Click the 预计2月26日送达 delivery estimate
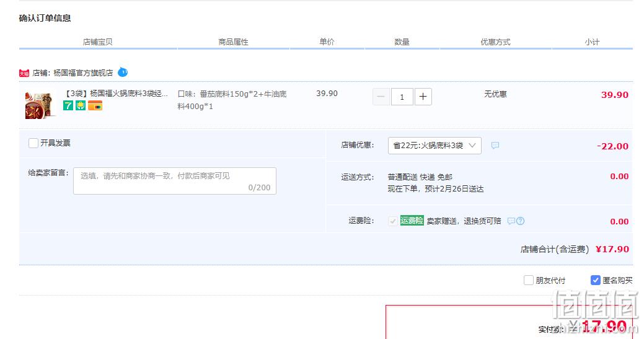 (x=454, y=189)
